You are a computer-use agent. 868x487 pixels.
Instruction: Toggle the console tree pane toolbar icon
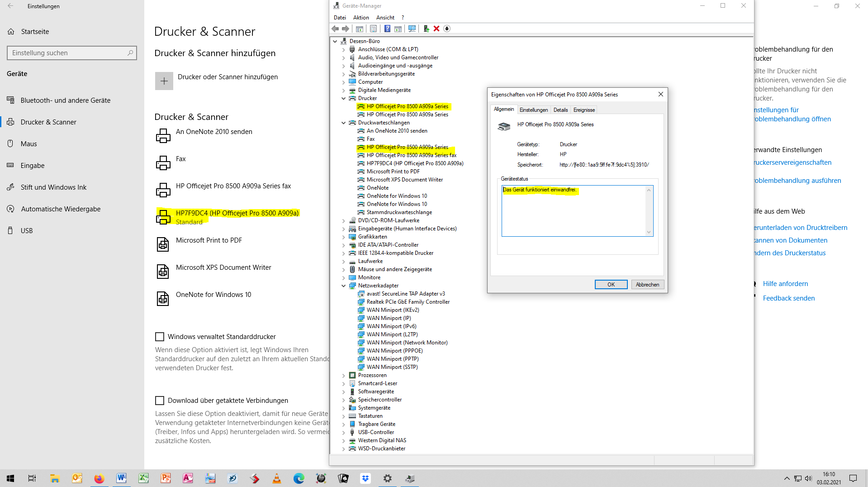click(x=360, y=29)
